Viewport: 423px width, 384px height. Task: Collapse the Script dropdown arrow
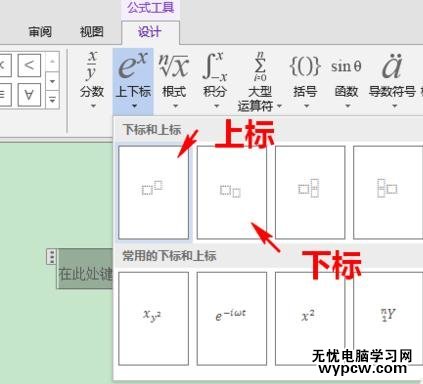point(134,106)
